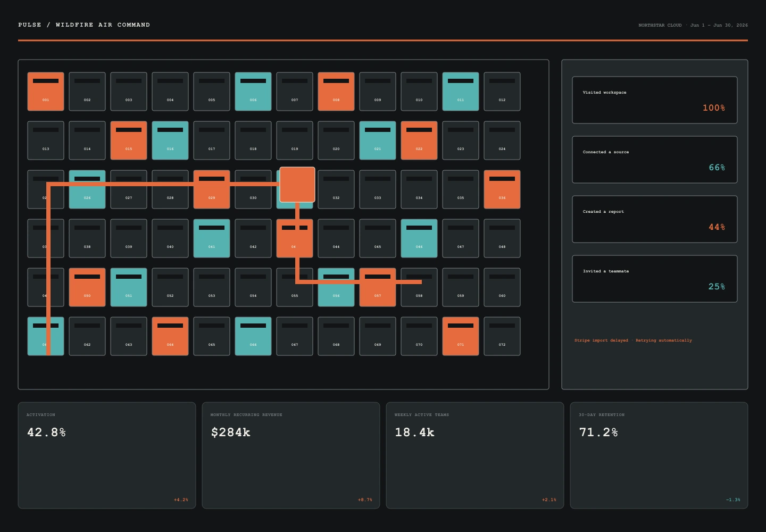The image size is (766, 532).
Task: Select orange tile 071
Action: coord(461,336)
